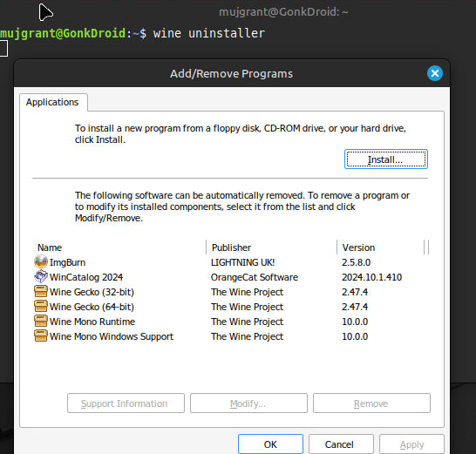Image resolution: width=476 pixels, height=454 pixels.
Task: Click the Cancel button
Action: pos(341,444)
